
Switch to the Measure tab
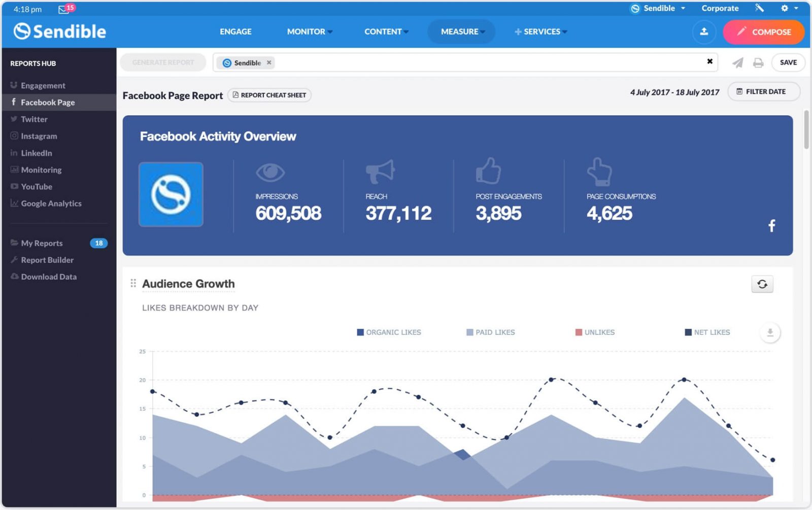[x=461, y=31]
